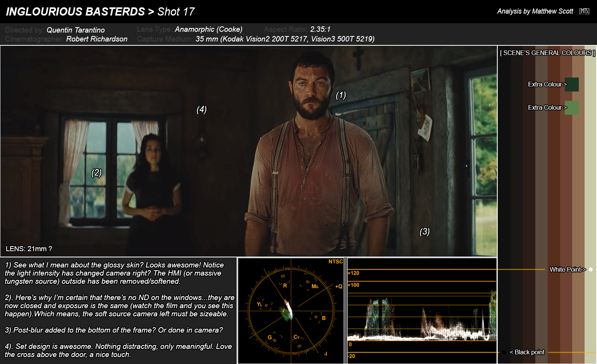
Task: Pick the tan colour stripe
Action: [x=578, y=205]
